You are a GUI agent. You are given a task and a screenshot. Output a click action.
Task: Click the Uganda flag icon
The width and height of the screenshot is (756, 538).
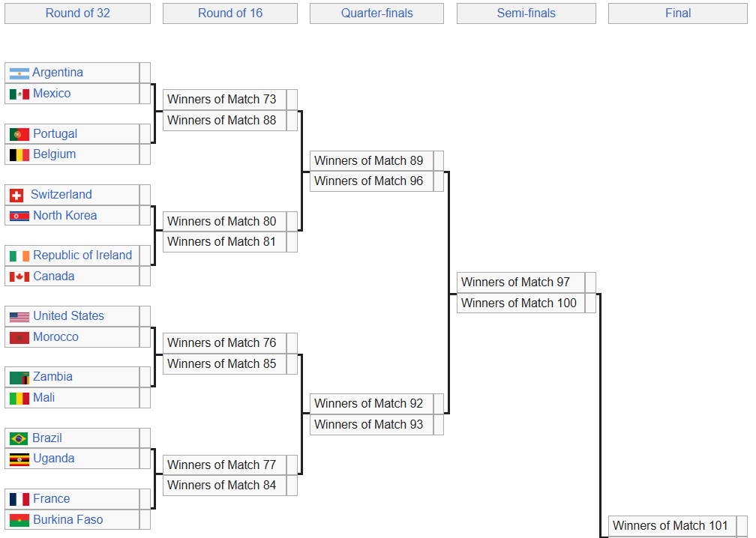pyautogui.click(x=19, y=459)
